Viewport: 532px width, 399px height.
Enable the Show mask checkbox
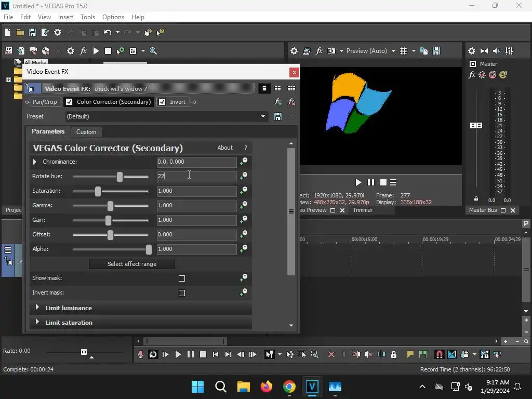click(182, 278)
